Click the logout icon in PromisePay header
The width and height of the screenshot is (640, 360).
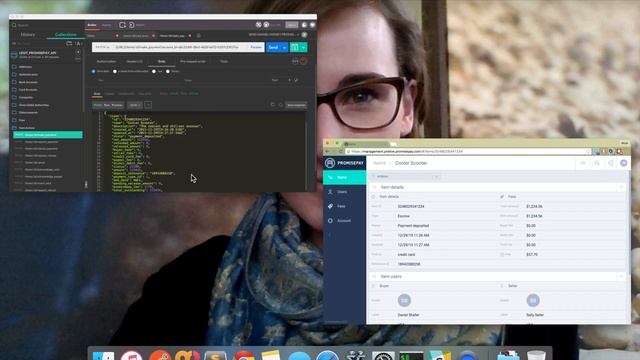[x=611, y=163]
